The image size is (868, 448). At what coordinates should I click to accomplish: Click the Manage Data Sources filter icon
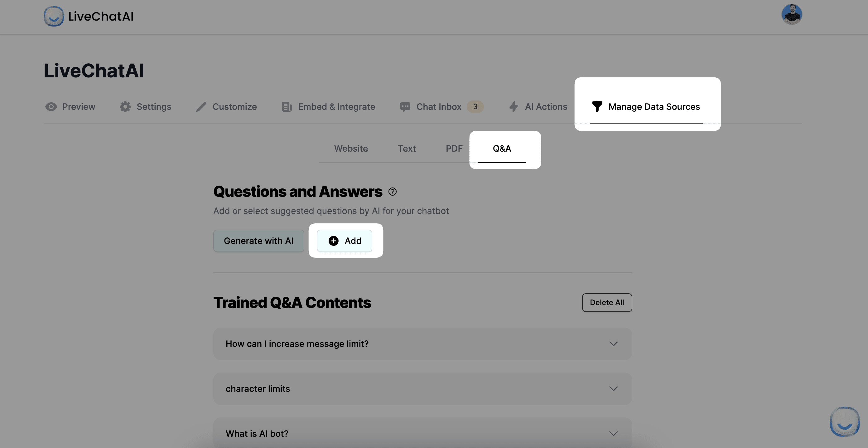pos(596,106)
